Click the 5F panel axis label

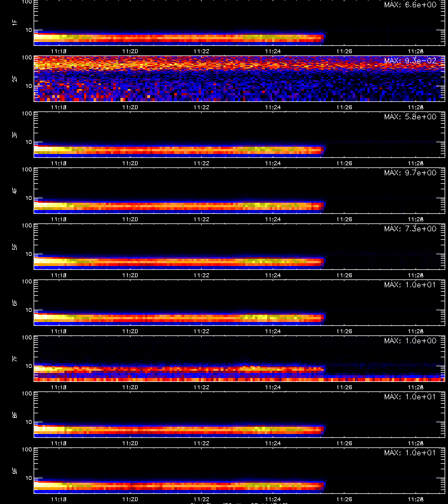coord(15,246)
